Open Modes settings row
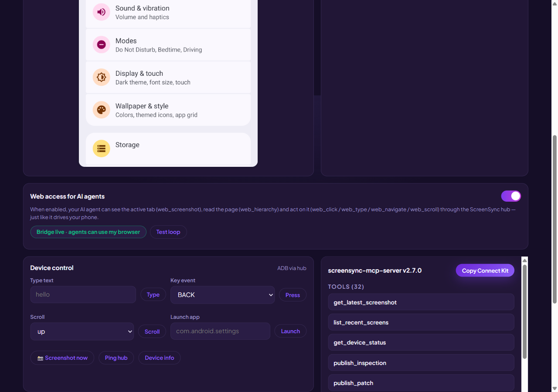Screen dimensions: 558x392 coord(168,44)
